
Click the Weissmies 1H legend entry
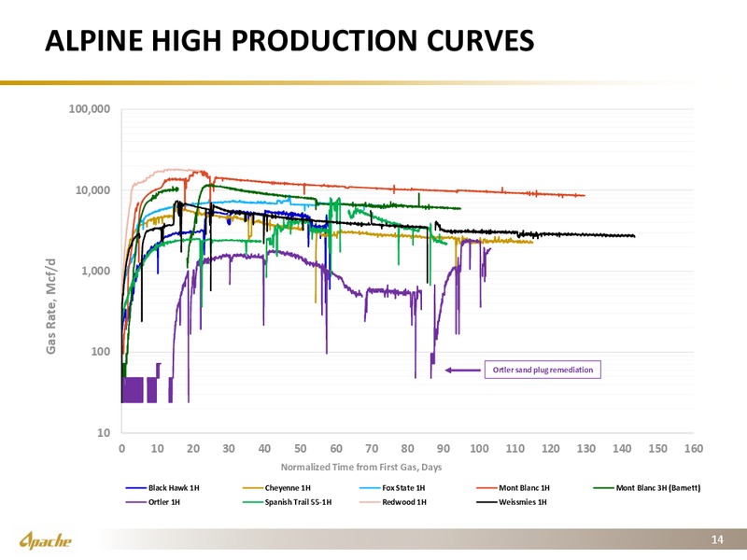(x=512, y=502)
